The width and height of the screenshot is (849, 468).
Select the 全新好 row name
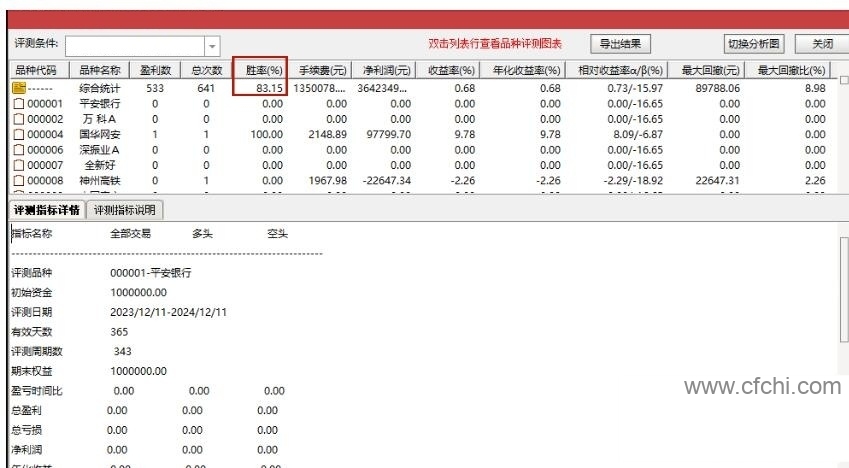[100, 165]
